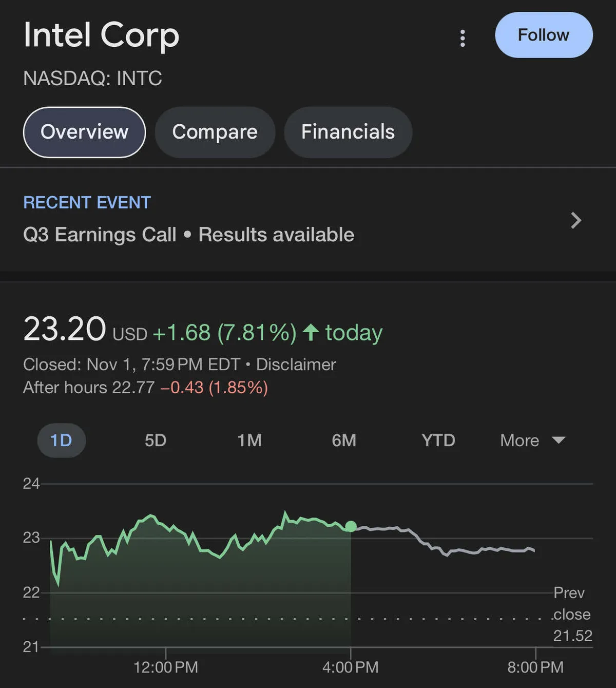Open the Financials tab
Screen dimensions: 616x688
coord(348,132)
